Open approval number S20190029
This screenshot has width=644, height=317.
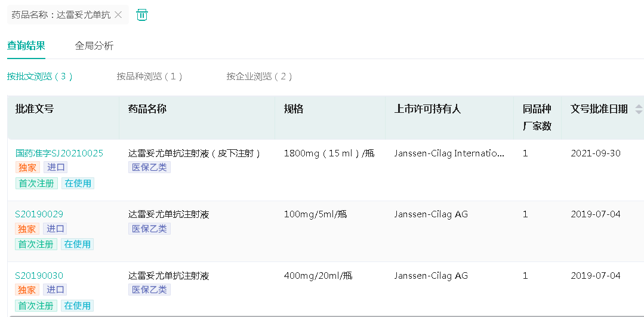pyautogui.click(x=39, y=214)
